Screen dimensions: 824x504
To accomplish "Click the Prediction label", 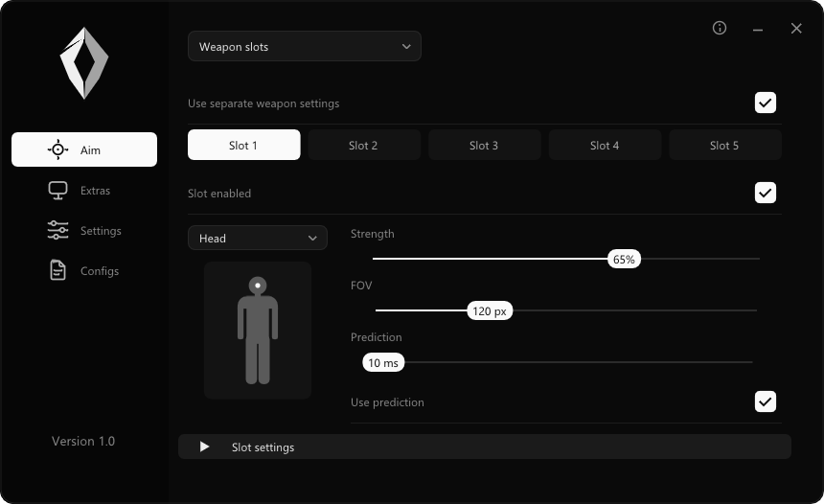I will coord(377,337).
